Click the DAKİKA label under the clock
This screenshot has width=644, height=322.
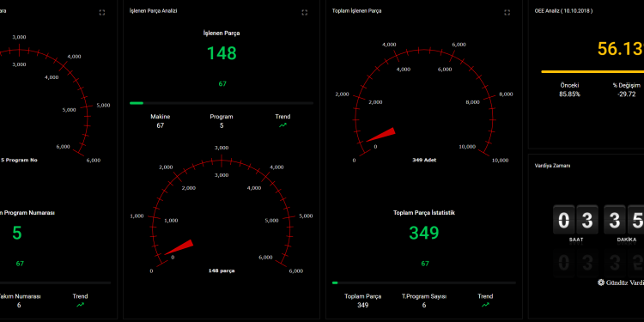pyautogui.click(x=627, y=240)
